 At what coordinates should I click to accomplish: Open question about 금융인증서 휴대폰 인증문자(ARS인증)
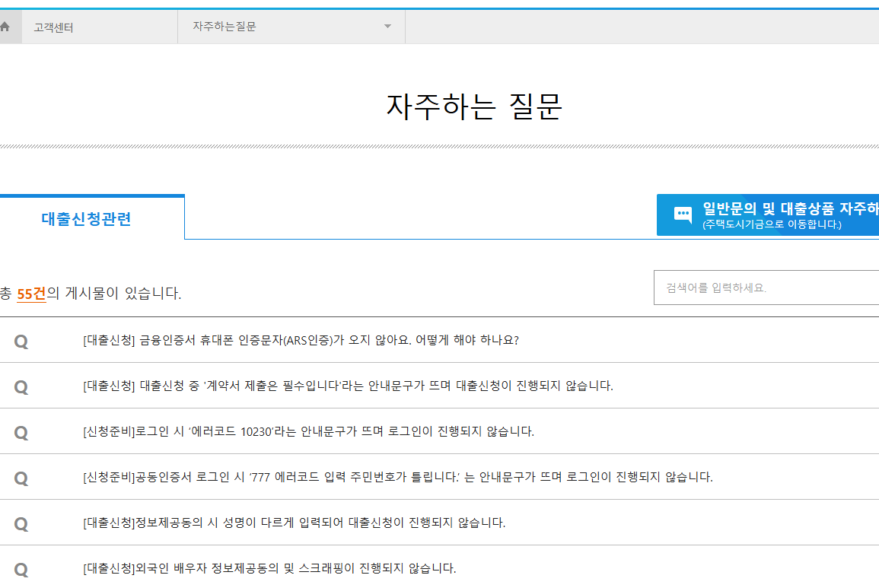click(x=301, y=340)
